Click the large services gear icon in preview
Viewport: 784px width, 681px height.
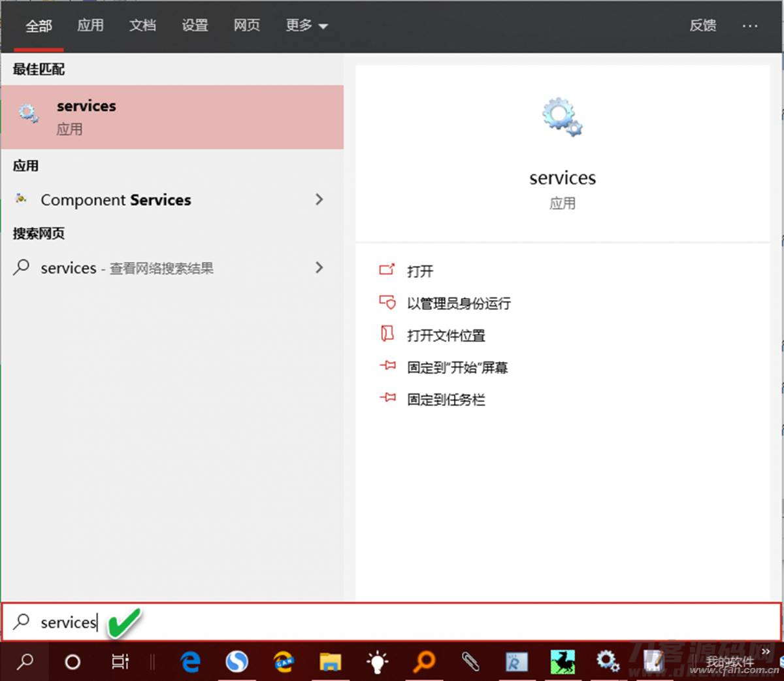(x=562, y=117)
